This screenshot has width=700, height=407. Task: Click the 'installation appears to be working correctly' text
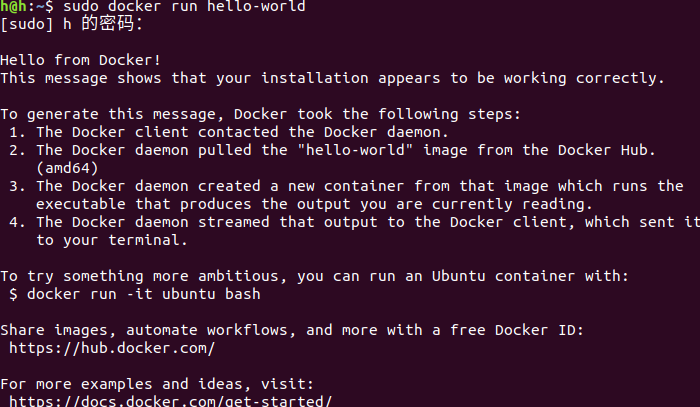[x=463, y=78]
